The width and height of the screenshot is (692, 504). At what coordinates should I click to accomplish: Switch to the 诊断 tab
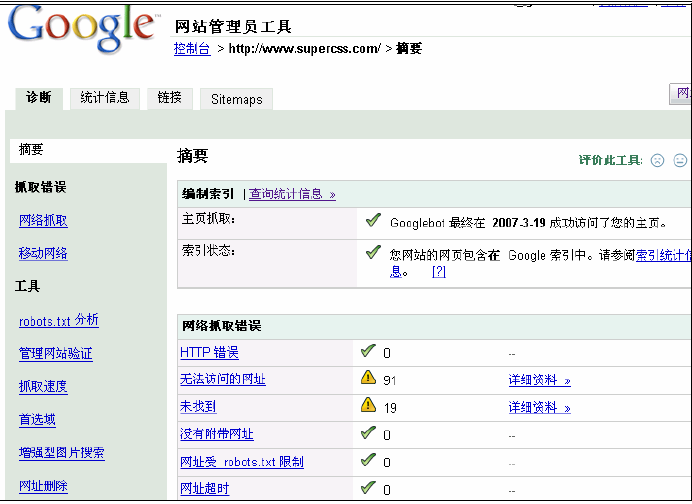39,98
